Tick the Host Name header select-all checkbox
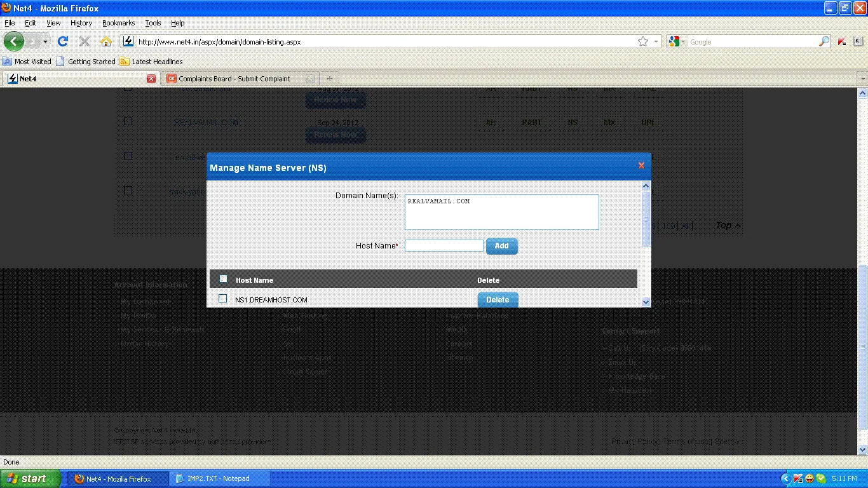The width and height of the screenshot is (868, 488). (x=223, y=278)
